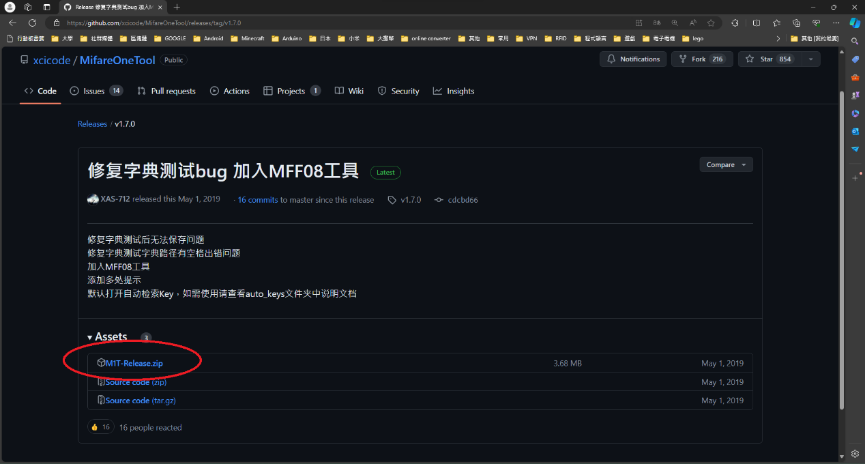Open the browser extensions puzzle icon
This screenshot has width=865, height=464.
pyautogui.click(x=735, y=23)
